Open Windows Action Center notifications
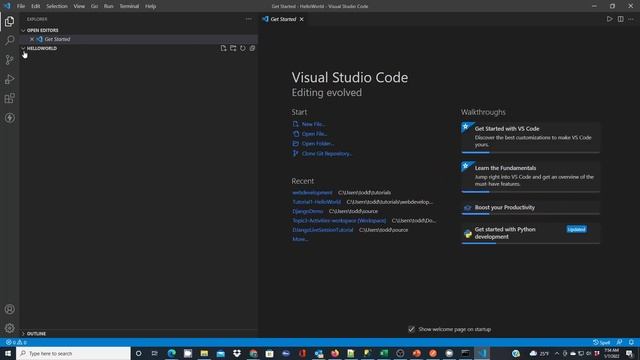This screenshot has height=360, width=640. [x=629, y=353]
